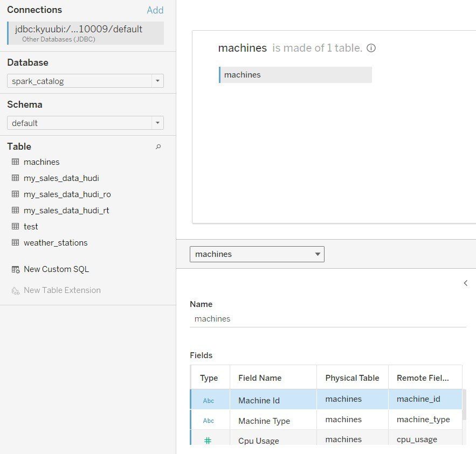Select the machines table icon in Table list

click(x=15, y=162)
